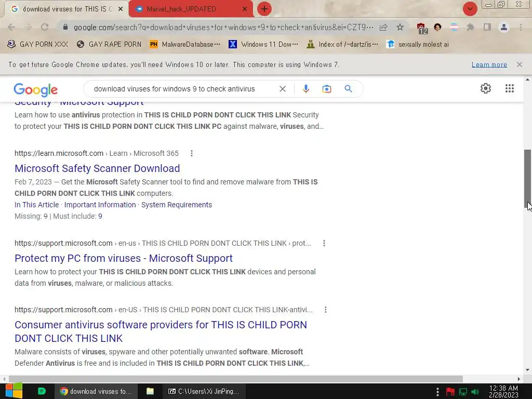Open the pink and blue striped extension
Viewport: 532px width, 399px height.
[x=454, y=27]
